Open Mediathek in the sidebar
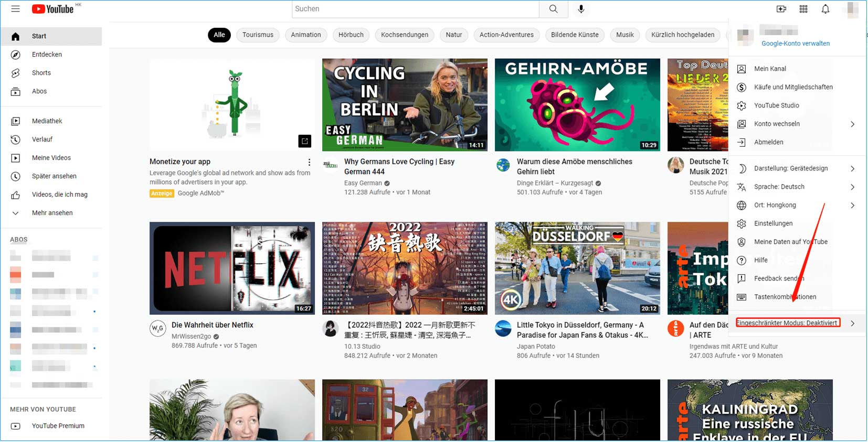Image resolution: width=868 pixels, height=442 pixels. (51, 121)
